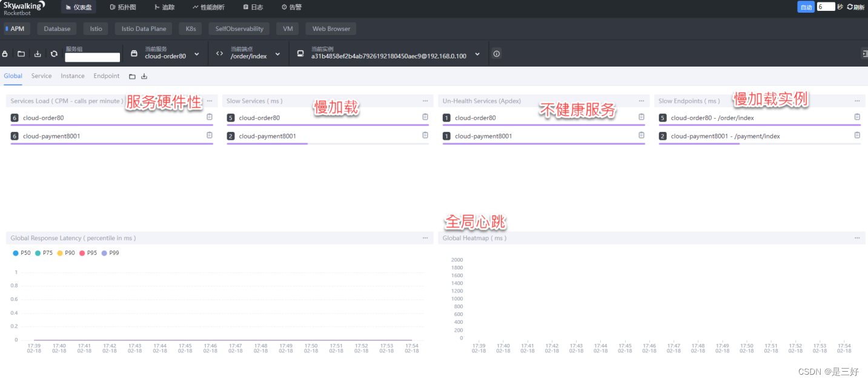Open Global Response Latency more menu
Viewport: 868px width, 382px height.
pyautogui.click(x=425, y=238)
